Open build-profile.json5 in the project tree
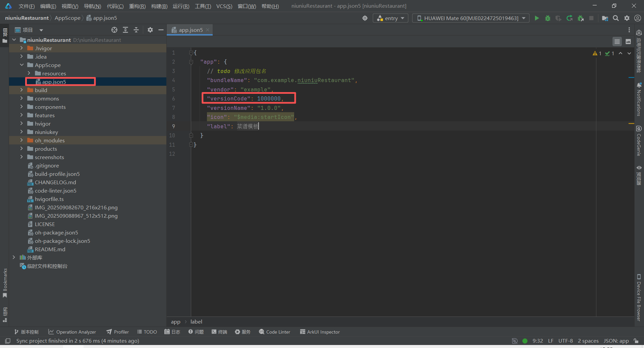This screenshot has height=348, width=644. click(x=57, y=174)
